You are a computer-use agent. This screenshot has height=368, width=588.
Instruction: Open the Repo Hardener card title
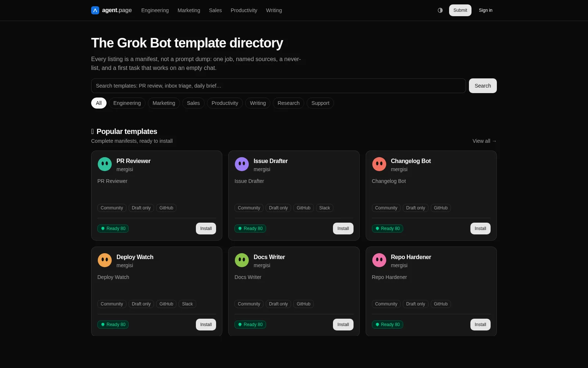[411, 257]
